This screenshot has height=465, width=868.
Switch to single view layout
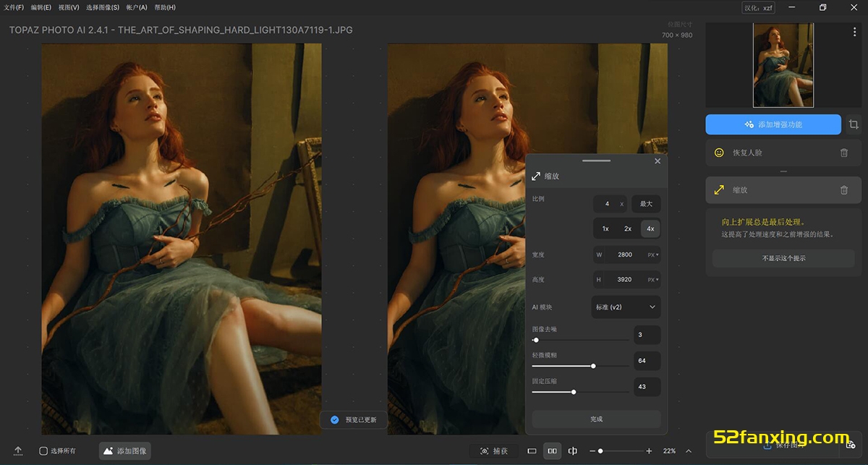pyautogui.click(x=532, y=451)
